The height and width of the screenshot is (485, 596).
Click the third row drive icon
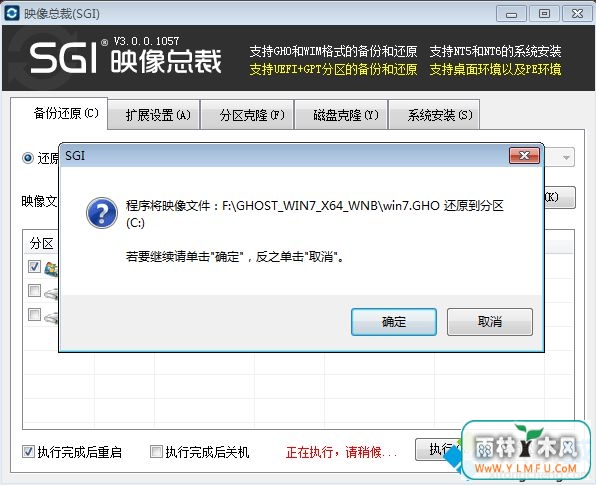[x=51, y=317]
